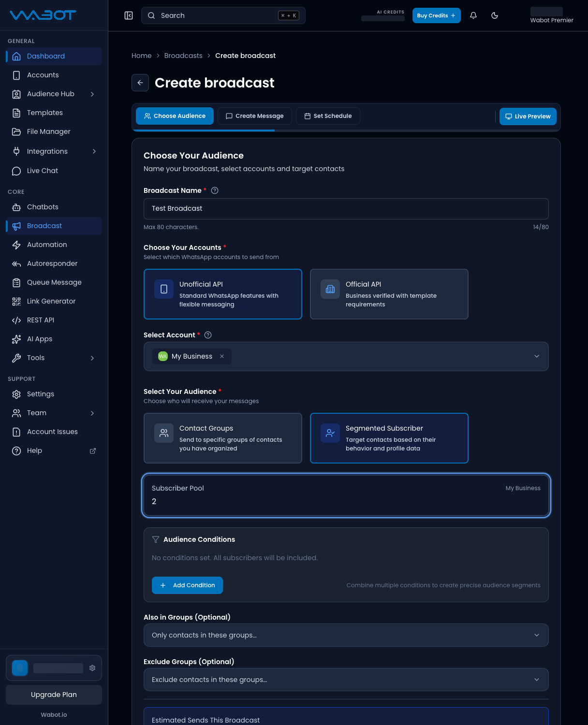Image resolution: width=588 pixels, height=725 pixels.
Task: Edit the Broadcast Name field
Action: tap(346, 208)
